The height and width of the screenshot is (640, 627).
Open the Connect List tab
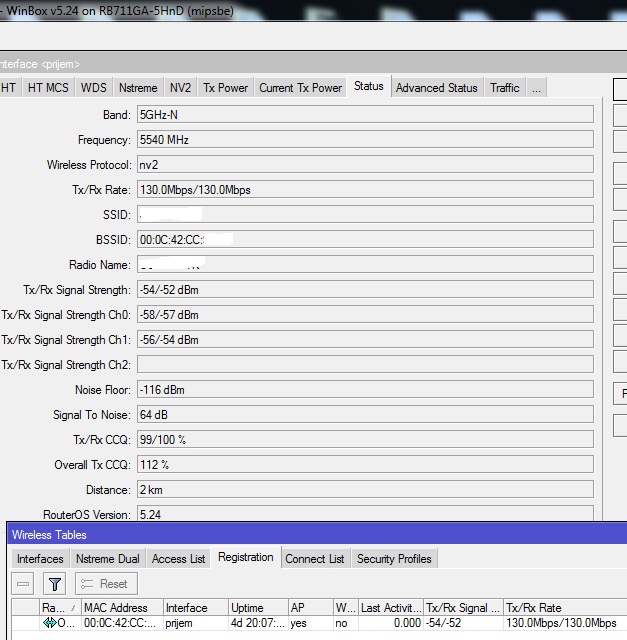315,558
